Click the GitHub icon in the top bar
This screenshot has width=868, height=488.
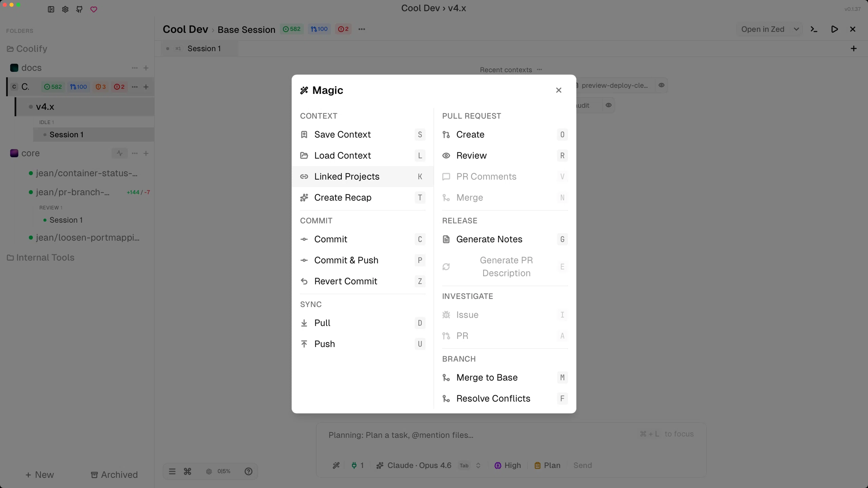tap(79, 9)
